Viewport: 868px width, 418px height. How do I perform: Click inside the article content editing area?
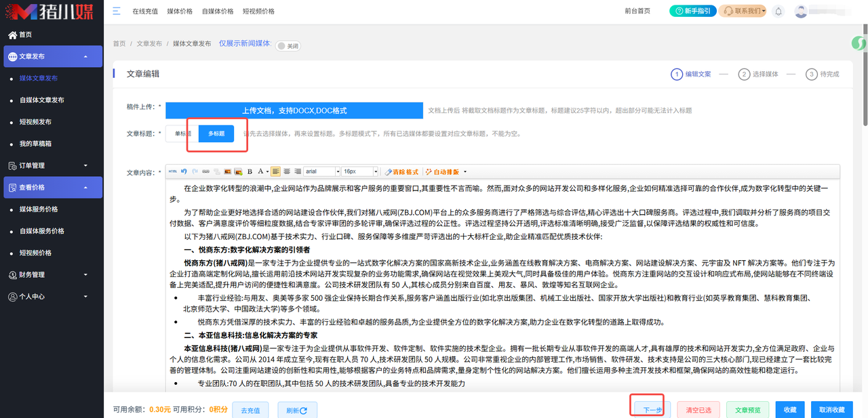[502, 286]
